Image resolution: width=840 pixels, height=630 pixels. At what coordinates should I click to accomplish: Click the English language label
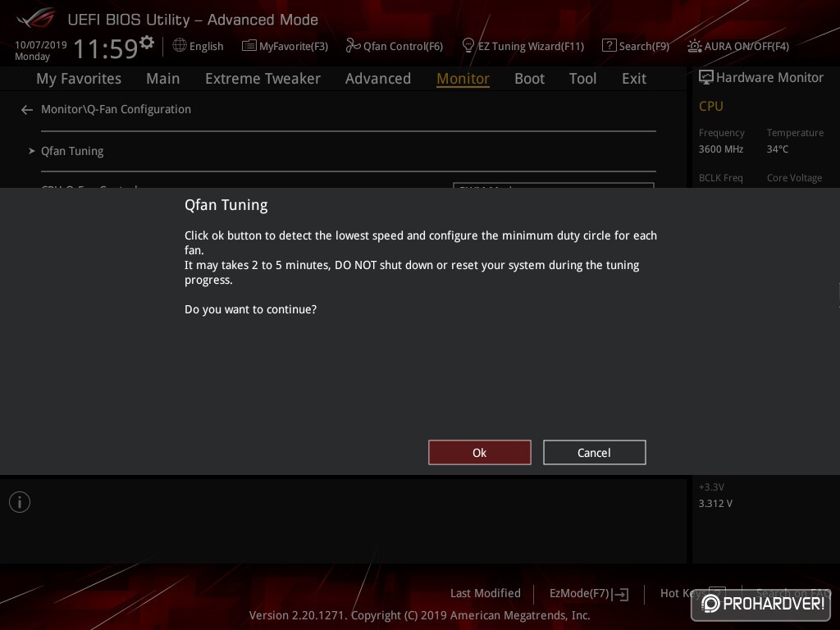206,46
